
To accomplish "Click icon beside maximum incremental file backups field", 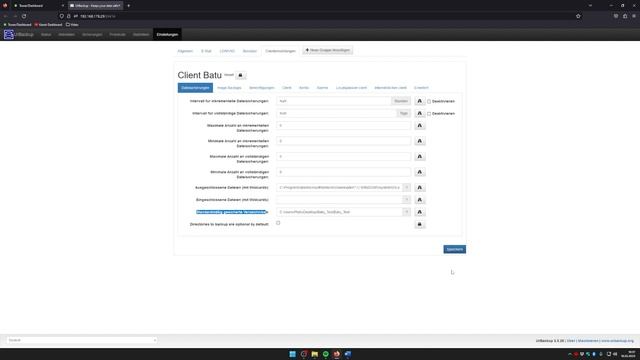I will (x=419, y=126).
